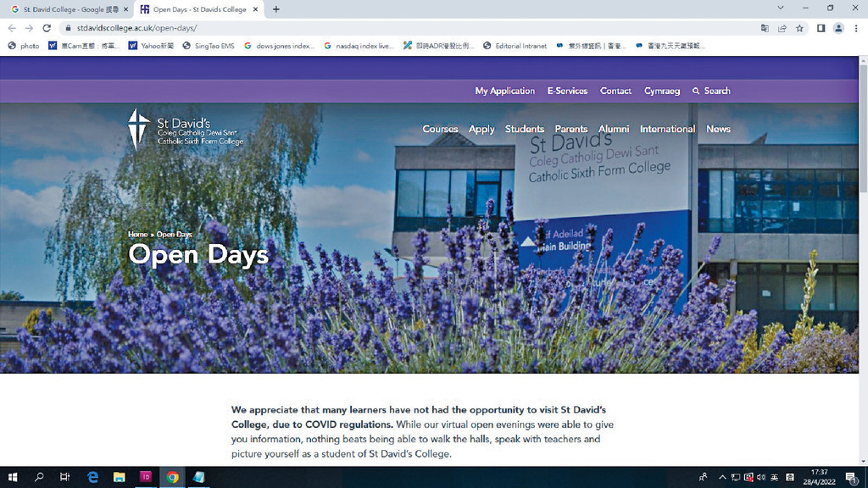Click the Open Days breadcrumb
The image size is (868, 488).
click(175, 235)
